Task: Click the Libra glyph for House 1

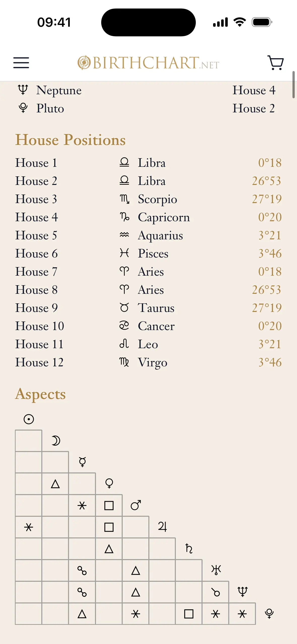Action: pos(124,163)
